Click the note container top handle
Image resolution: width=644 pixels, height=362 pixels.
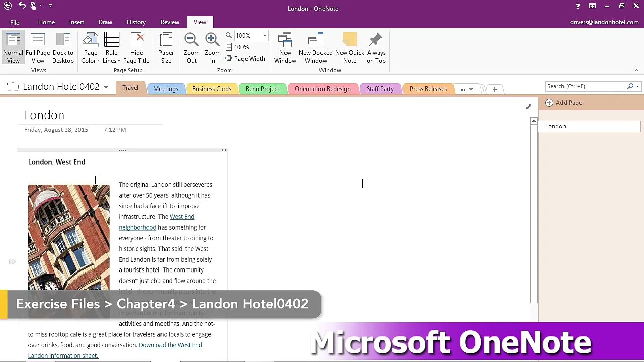click(122, 150)
